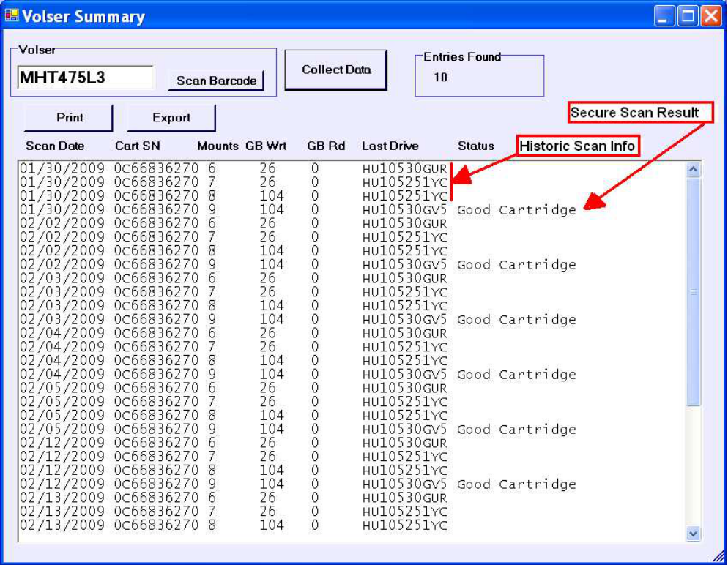Close the Volser Summary window
728x565 pixels.
(711, 17)
